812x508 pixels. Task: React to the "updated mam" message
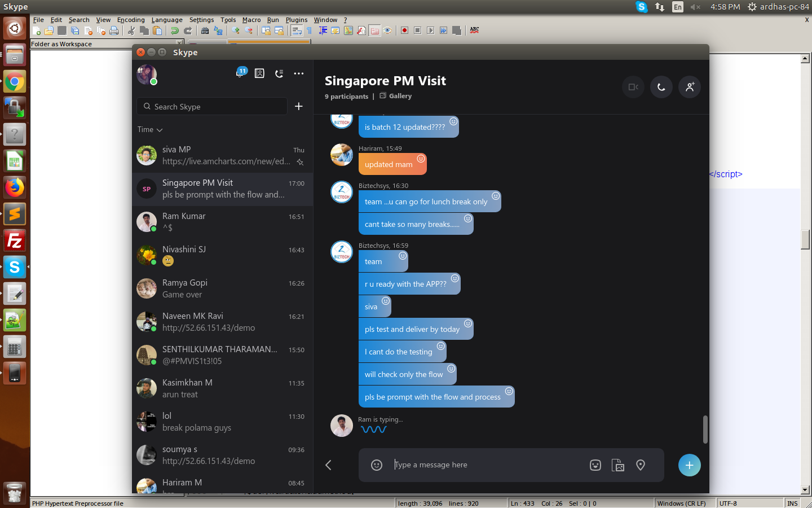(x=421, y=159)
